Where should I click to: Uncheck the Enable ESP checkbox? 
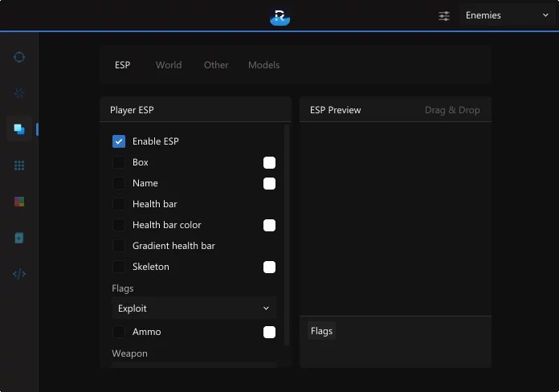[119, 141]
